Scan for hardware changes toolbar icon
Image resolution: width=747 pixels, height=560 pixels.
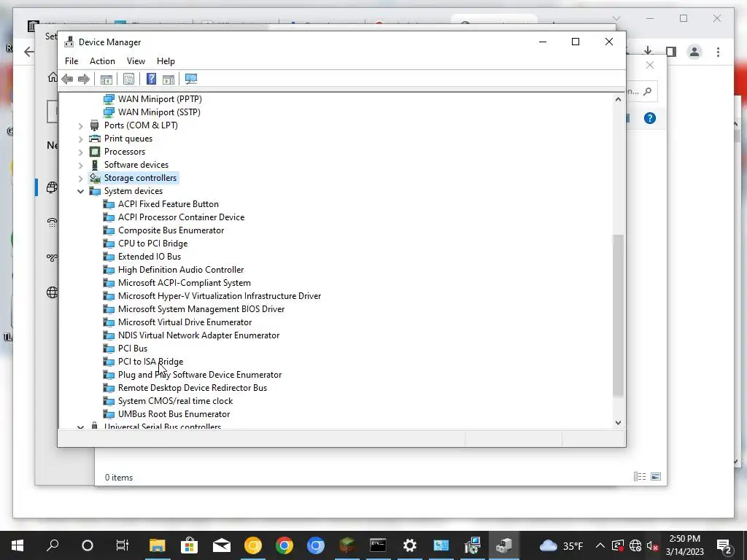coord(191,79)
